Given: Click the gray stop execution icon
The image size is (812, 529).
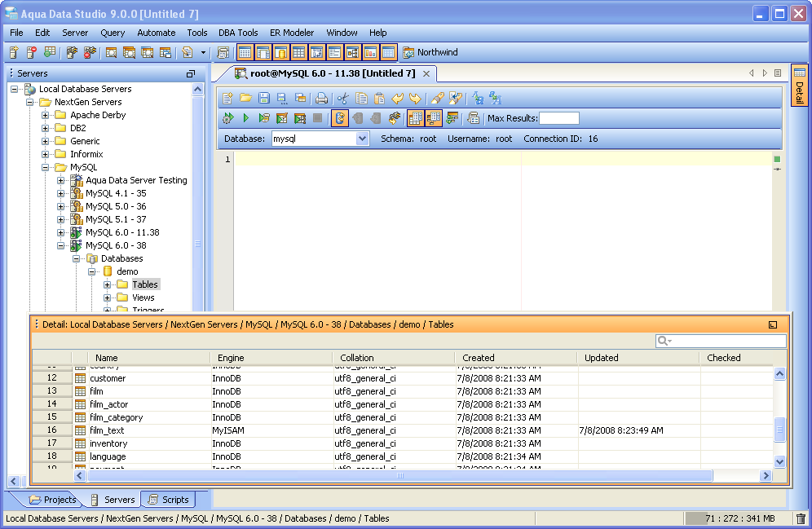Looking at the screenshot, I should pyautogui.click(x=317, y=118).
